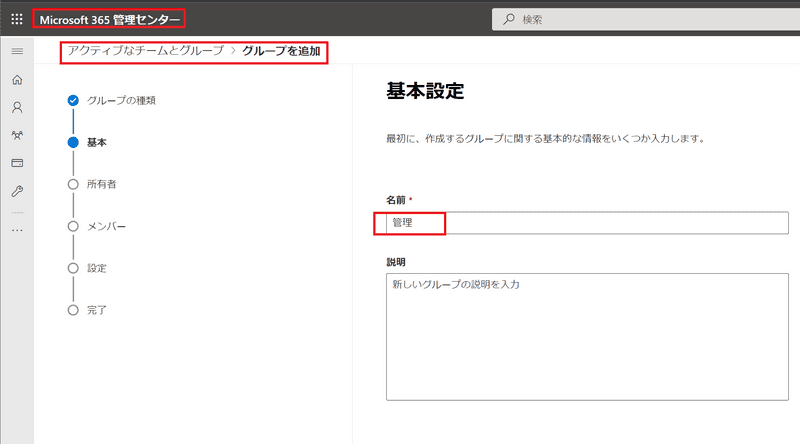Click Microsoft 365 管理センター title
Image resolution: width=800 pixels, height=444 pixels.
[x=110, y=19]
